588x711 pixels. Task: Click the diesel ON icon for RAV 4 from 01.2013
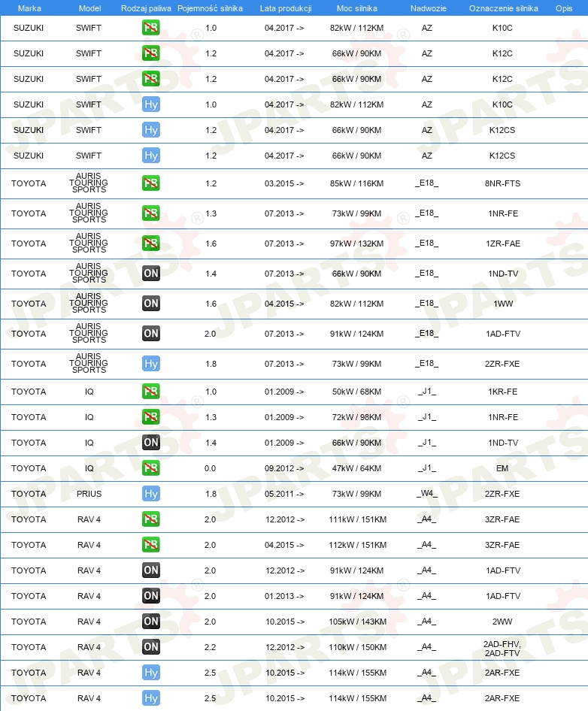(x=150, y=596)
